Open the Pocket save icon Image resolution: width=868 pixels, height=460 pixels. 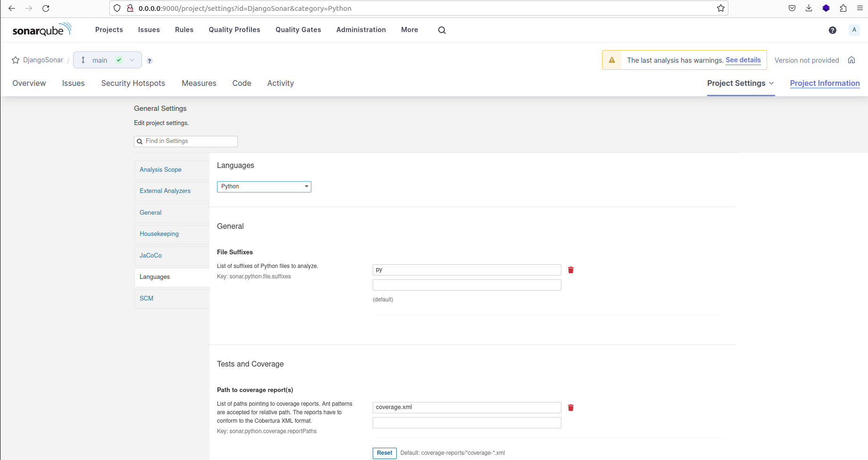[x=792, y=8]
